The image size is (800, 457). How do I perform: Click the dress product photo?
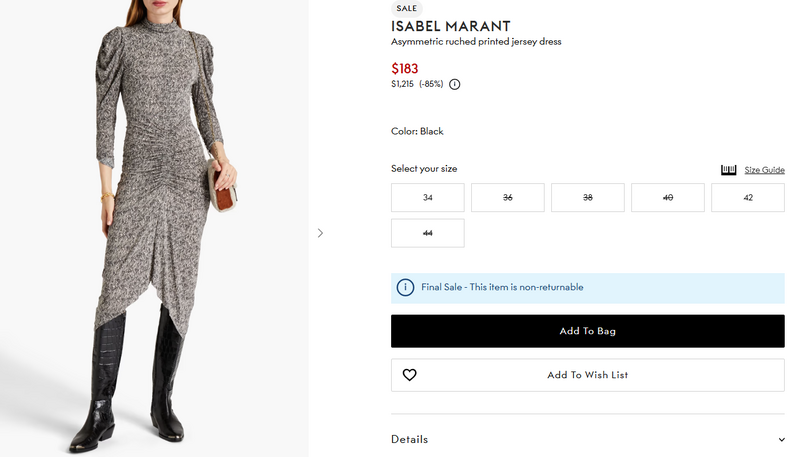click(x=155, y=228)
